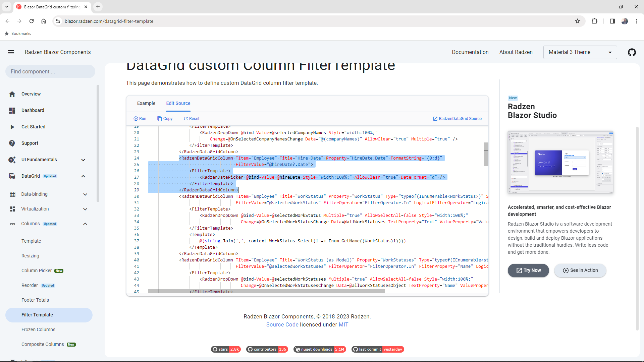Click the Try Now button
The image size is (644, 362).
coord(528,270)
